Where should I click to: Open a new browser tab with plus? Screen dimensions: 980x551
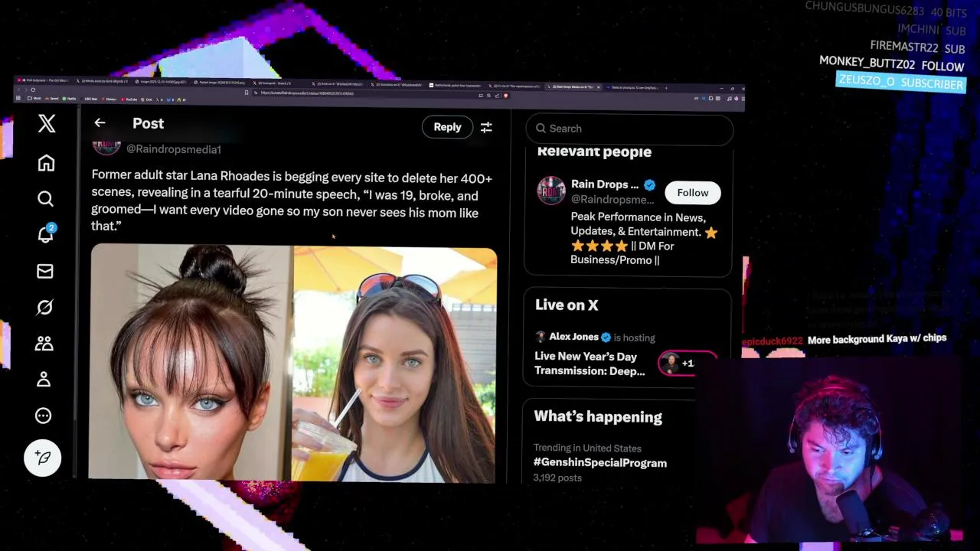[666, 87]
